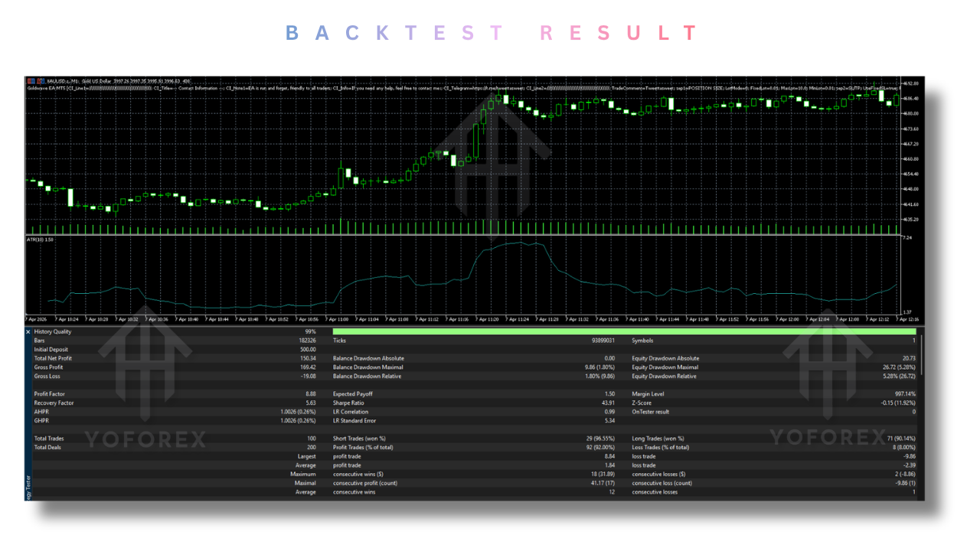Select maximal consecutive profit value 41.17 (17)
The image size is (980, 551).
601,483
